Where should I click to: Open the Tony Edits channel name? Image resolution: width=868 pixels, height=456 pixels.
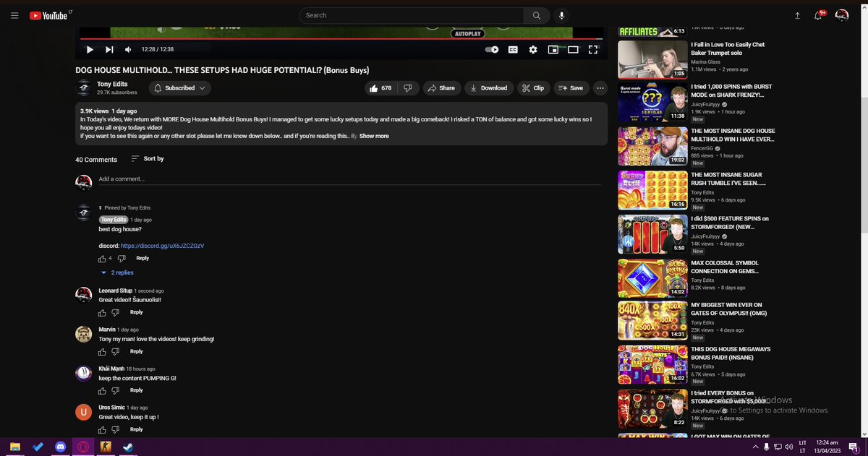112,85
